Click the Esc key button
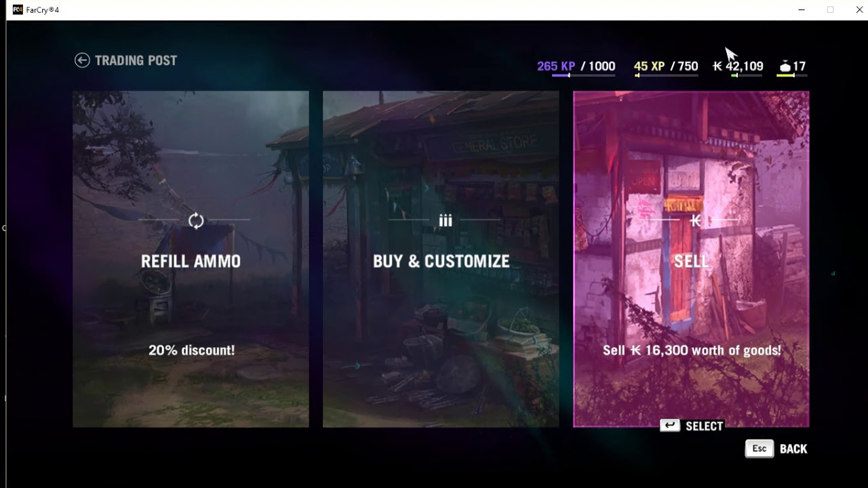 coord(759,449)
